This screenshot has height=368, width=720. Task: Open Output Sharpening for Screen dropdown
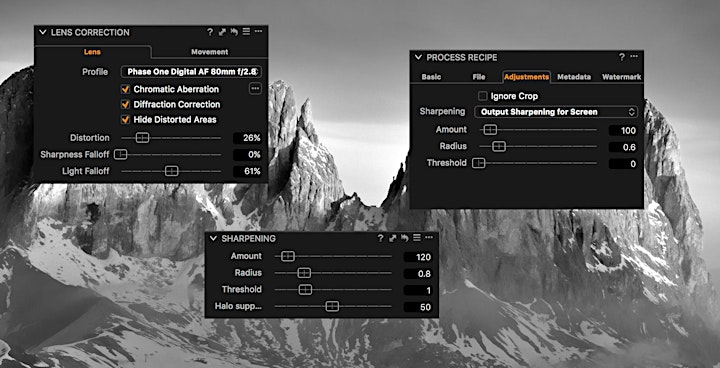(x=556, y=112)
